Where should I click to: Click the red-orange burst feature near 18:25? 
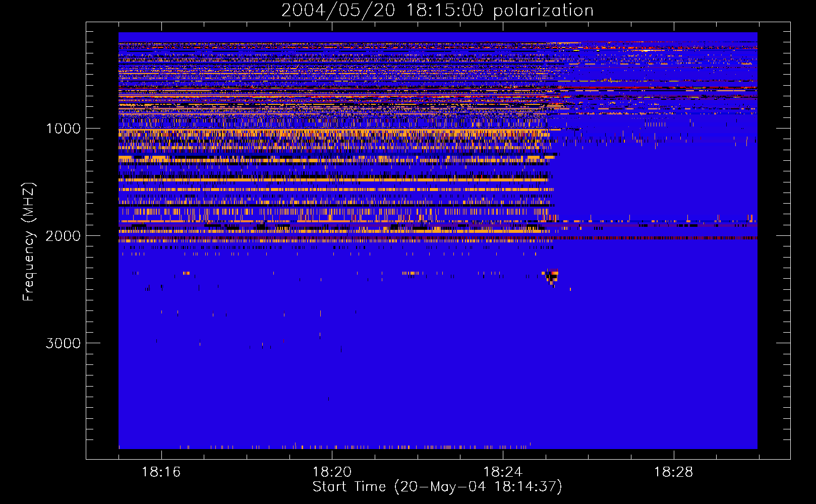551,278
